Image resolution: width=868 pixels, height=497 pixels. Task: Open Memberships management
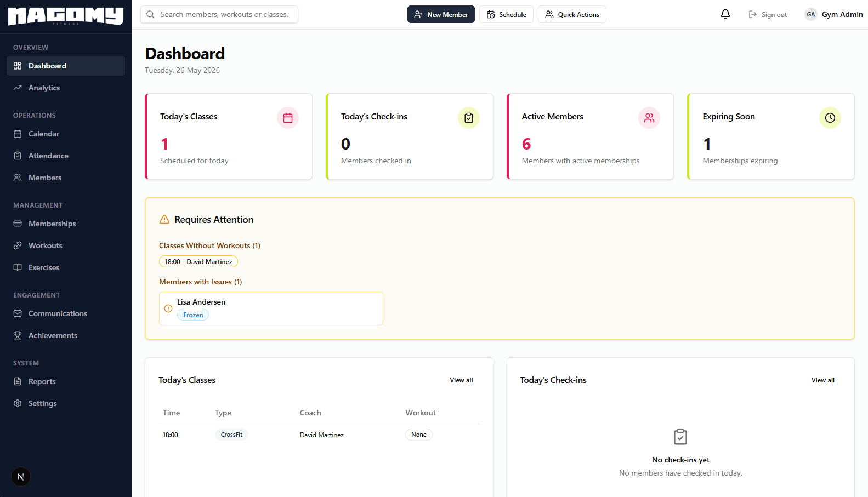(x=66, y=224)
